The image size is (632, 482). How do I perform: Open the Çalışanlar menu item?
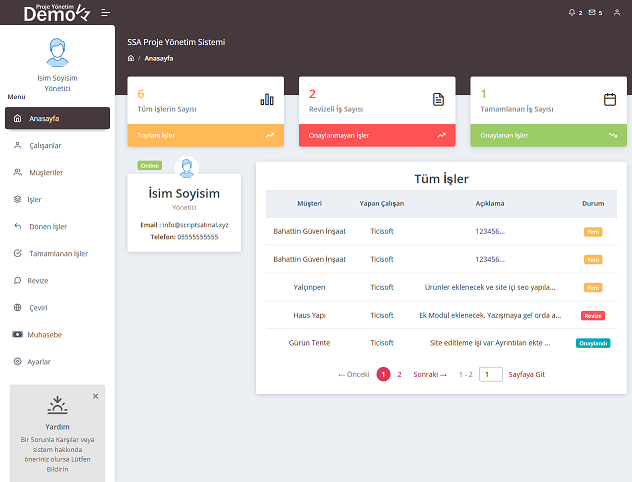tap(45, 145)
